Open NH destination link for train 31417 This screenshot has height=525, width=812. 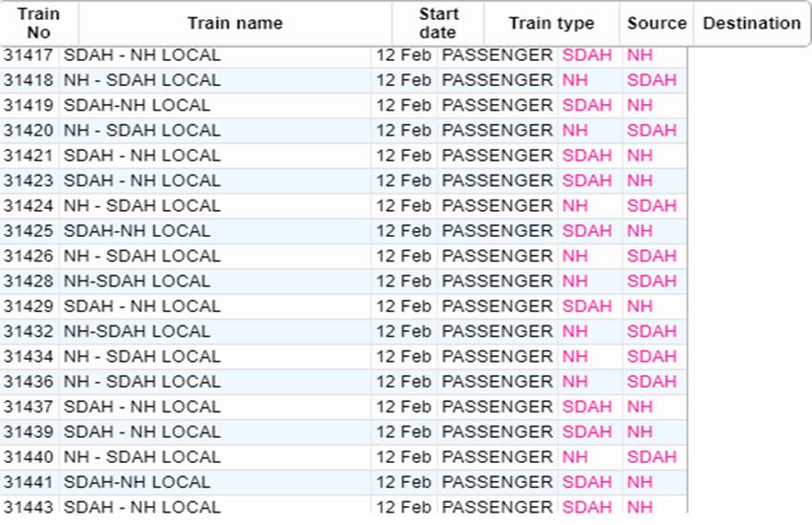[x=640, y=55]
